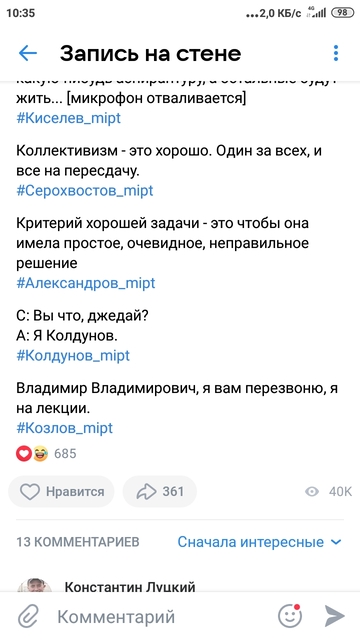Open hashtag #Серохвостов_mipt
Viewport: 360px width, 640px height.
[x=85, y=191]
